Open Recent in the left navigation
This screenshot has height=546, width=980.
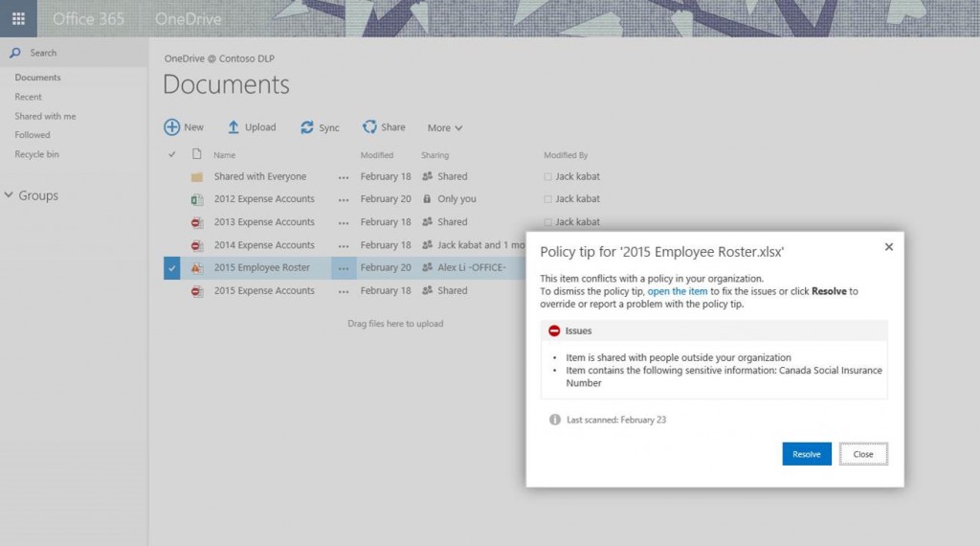28,97
